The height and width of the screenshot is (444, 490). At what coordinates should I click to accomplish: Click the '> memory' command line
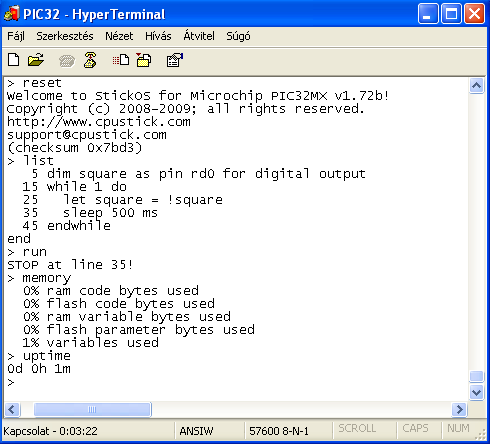point(39,278)
